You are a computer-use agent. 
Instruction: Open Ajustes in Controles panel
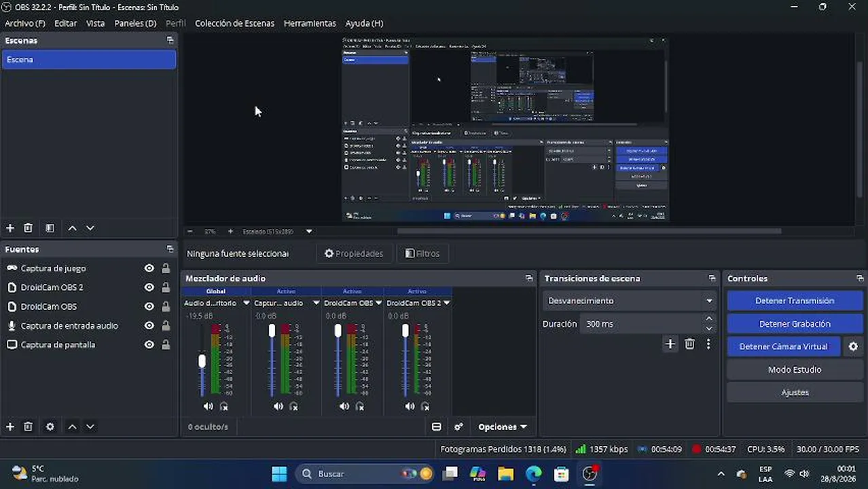point(795,393)
